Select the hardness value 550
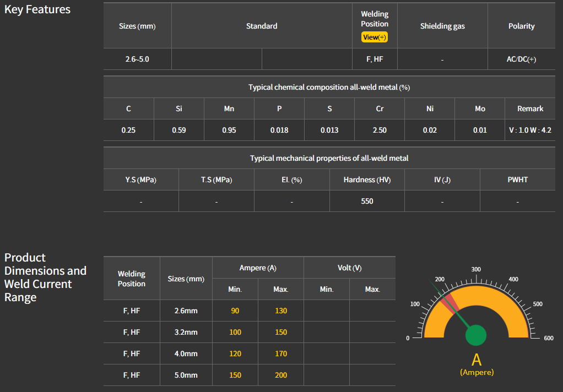The image size is (563, 392). 367,201
